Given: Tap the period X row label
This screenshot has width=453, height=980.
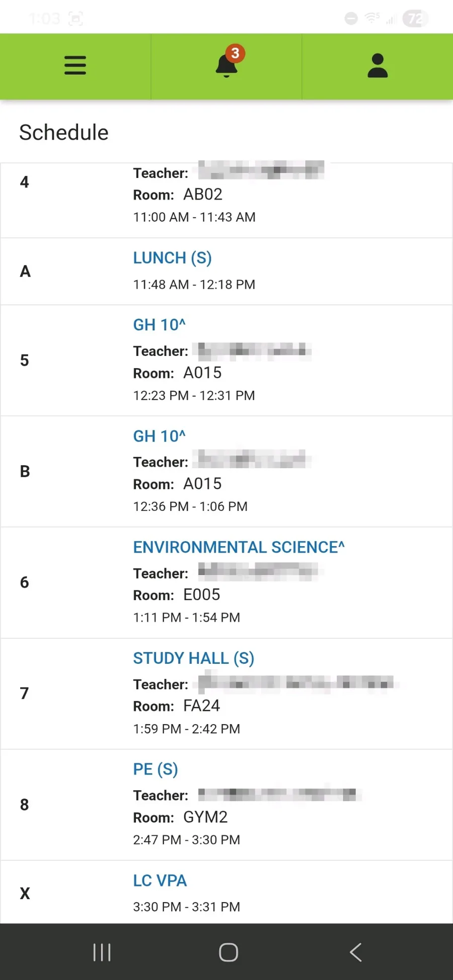Looking at the screenshot, I should [25, 894].
